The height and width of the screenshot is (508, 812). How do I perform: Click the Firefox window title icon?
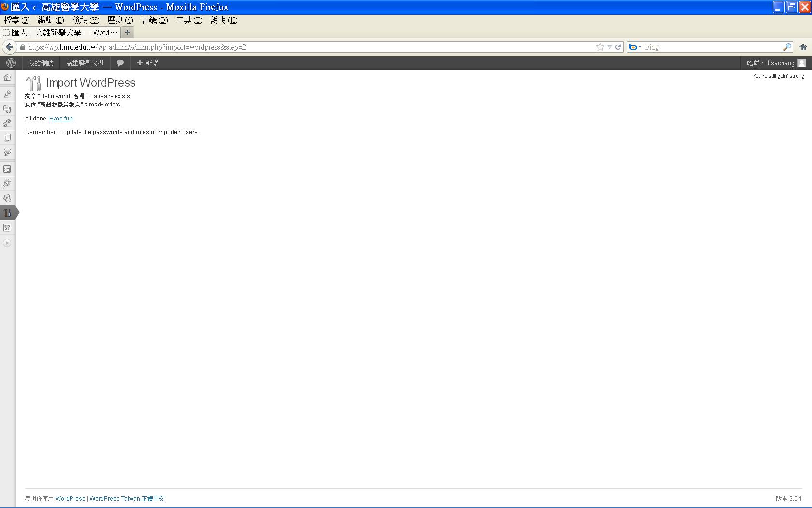coord(5,7)
